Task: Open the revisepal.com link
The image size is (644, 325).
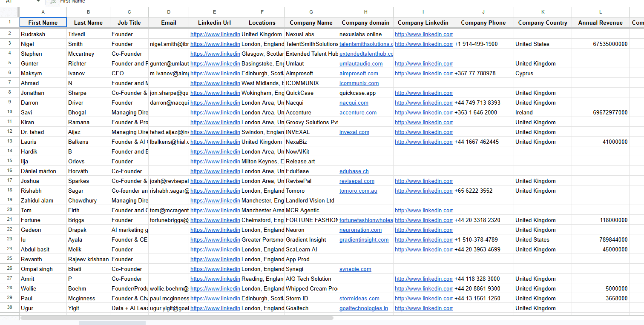Action: click(x=357, y=181)
